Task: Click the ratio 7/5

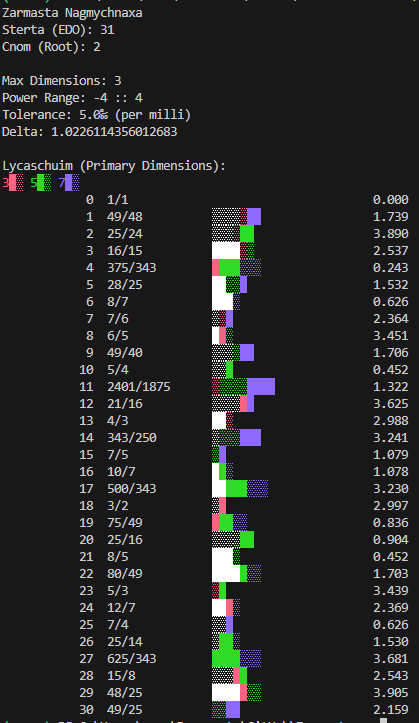Action: coord(118,455)
